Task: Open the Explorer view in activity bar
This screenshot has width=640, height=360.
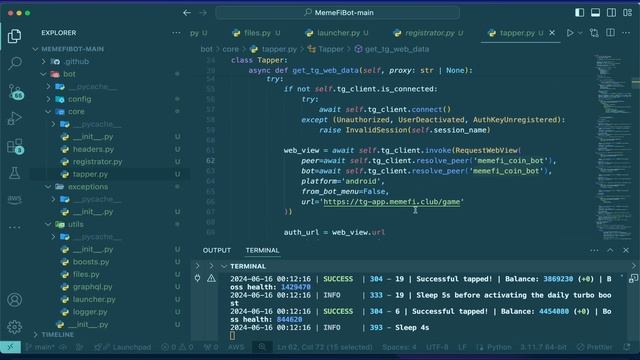Action: [x=15, y=36]
